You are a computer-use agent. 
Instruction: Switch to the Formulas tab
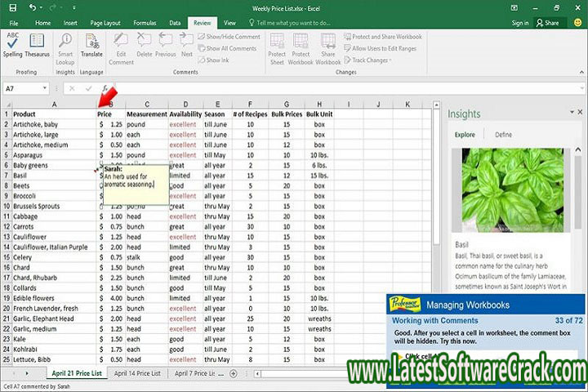[145, 23]
